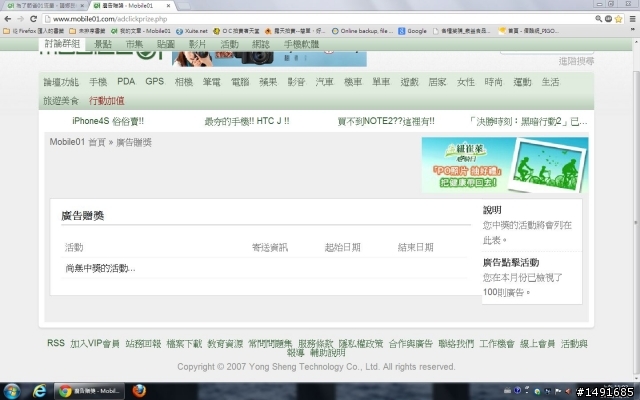
Task: Open the iPhone4S 俗俗賣 promo link
Action: (108, 121)
